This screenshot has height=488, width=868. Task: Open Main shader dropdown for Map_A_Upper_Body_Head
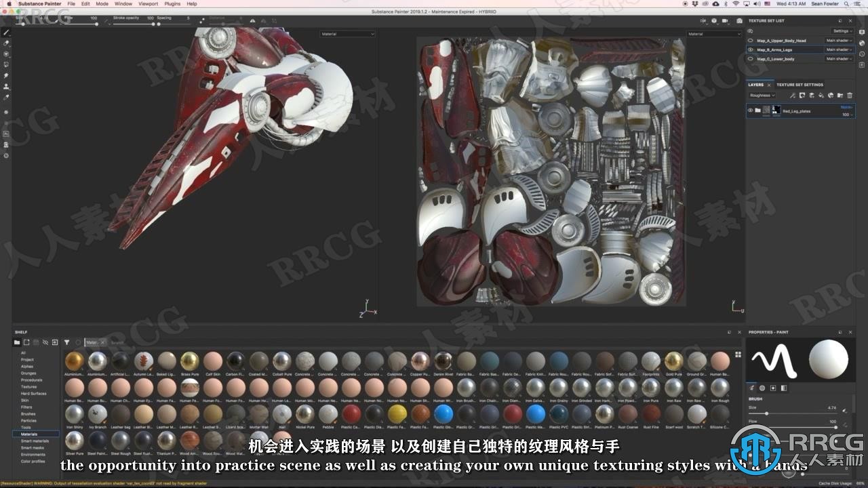point(839,41)
